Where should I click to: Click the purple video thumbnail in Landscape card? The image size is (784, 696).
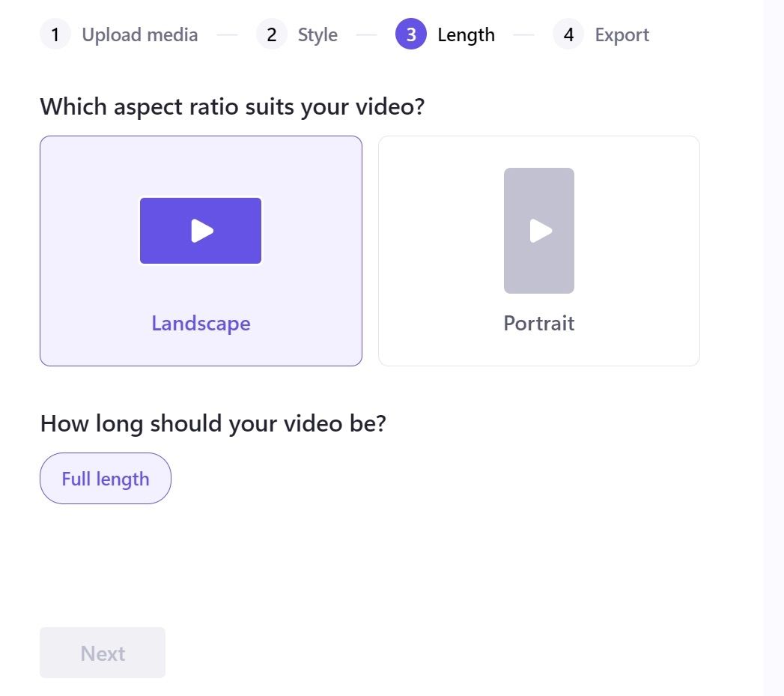(200, 231)
